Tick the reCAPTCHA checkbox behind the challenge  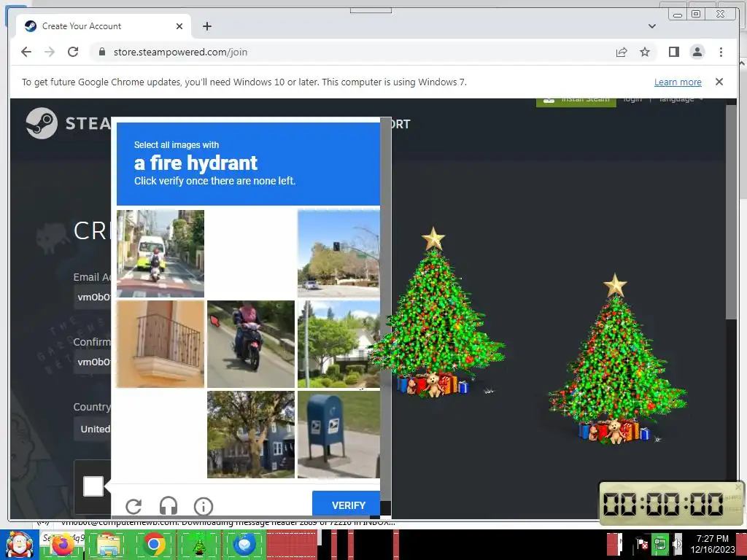pos(93,486)
